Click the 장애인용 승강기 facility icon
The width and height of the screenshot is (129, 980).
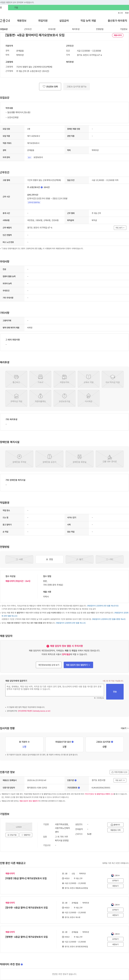tap(49, 459)
